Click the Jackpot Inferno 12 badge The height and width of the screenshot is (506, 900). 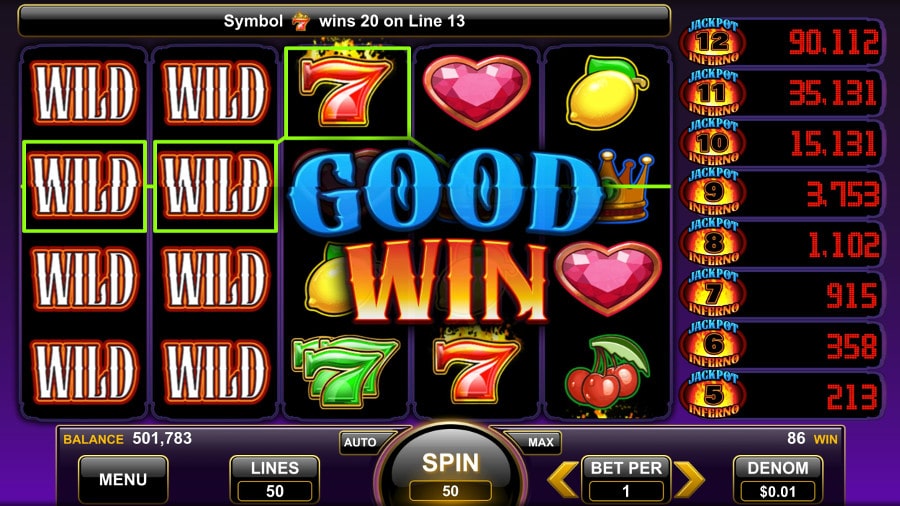713,41
